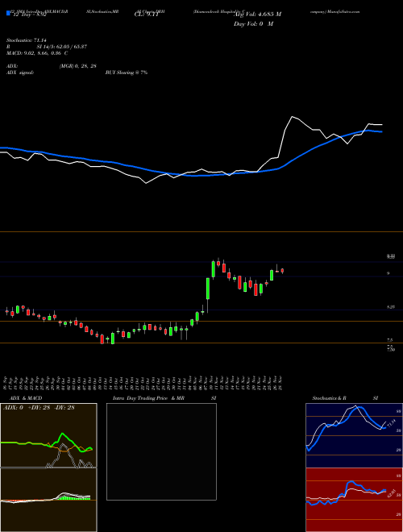Open the red RSI chart panel

coord(354,500)
